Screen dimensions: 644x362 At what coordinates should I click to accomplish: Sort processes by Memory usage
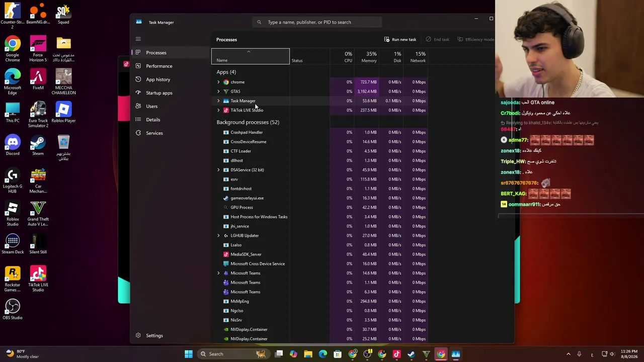(366, 56)
